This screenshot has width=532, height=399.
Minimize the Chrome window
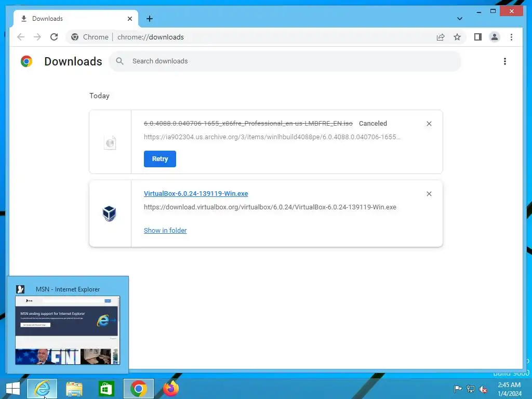[x=478, y=11]
